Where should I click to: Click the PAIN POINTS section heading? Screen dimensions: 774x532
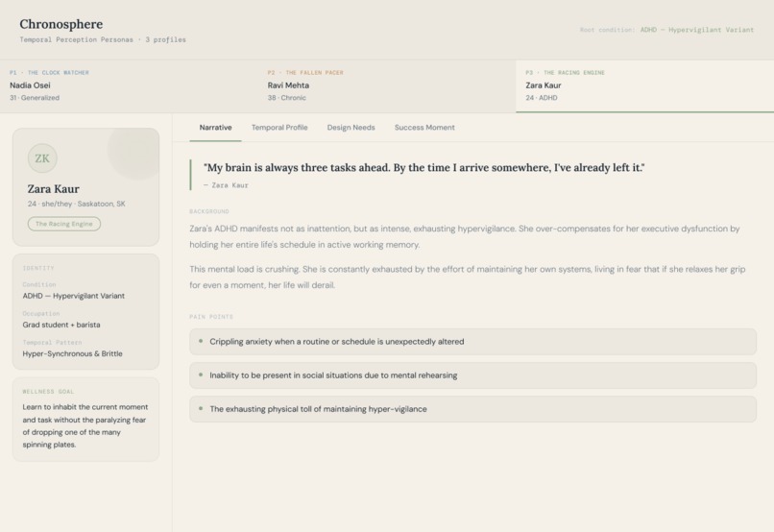tap(211, 317)
